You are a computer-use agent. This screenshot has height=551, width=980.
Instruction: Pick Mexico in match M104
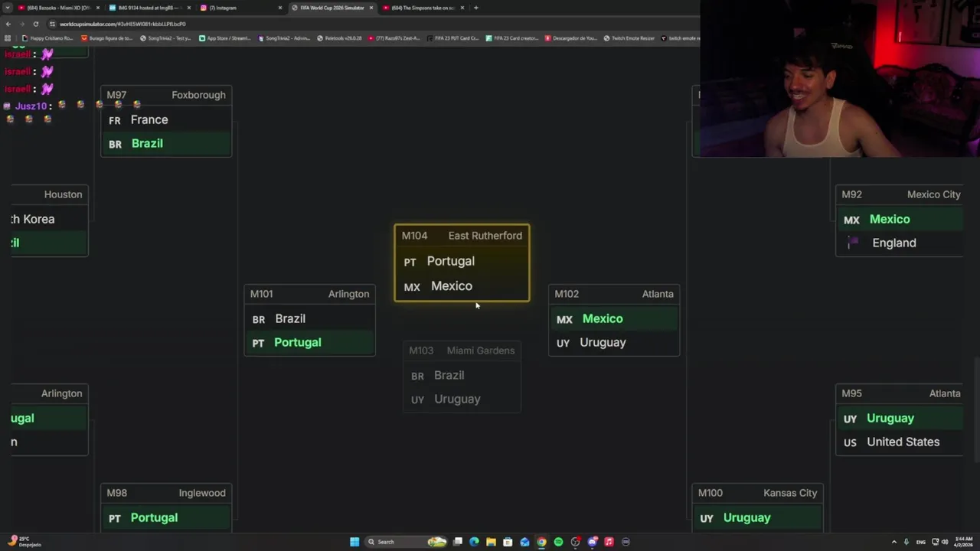pos(462,285)
